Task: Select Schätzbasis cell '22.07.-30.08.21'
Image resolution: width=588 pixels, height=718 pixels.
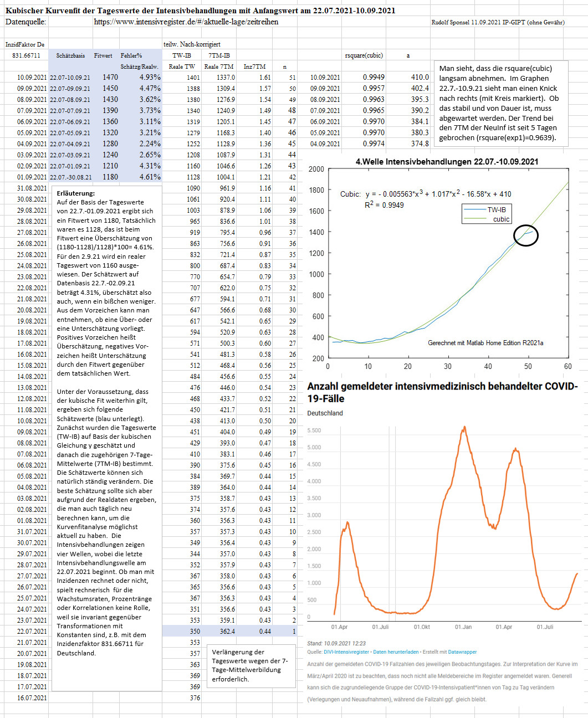Action: tap(71, 177)
